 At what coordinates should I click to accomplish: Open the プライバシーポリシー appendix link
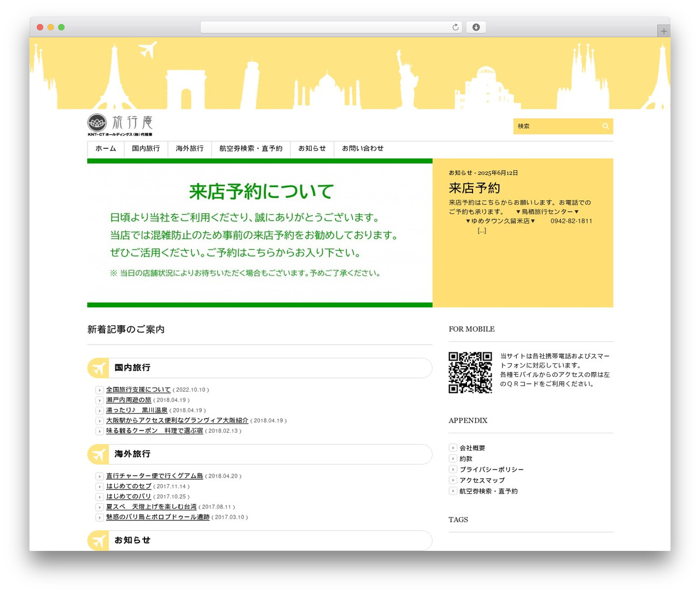(x=492, y=470)
